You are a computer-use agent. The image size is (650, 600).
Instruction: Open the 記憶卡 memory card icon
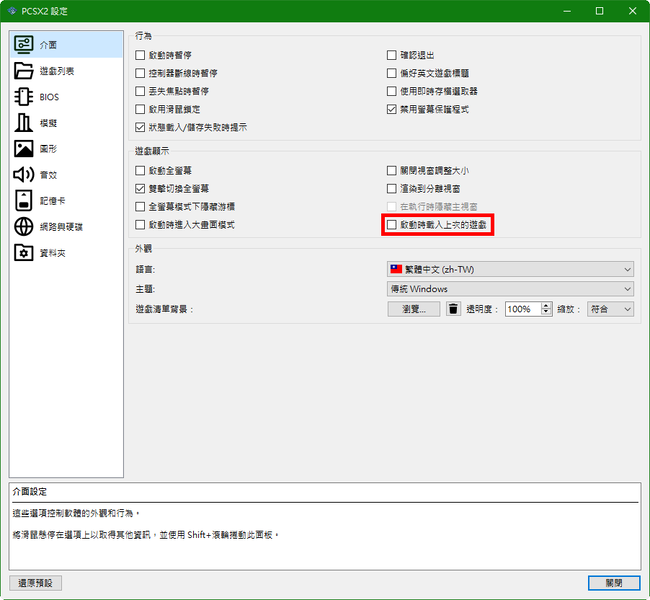tap(24, 201)
